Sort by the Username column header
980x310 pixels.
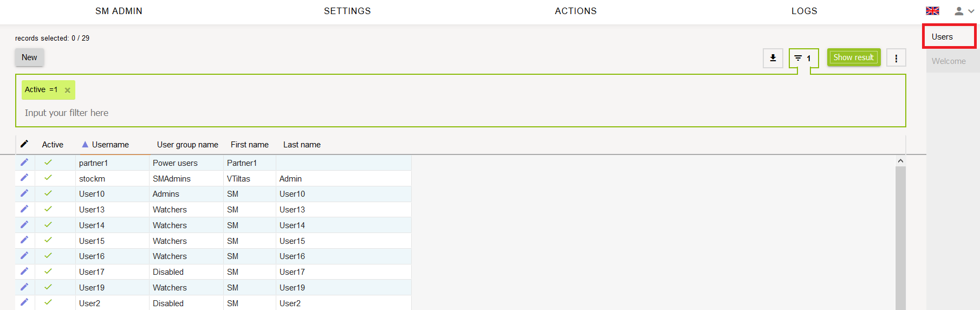[x=110, y=145]
